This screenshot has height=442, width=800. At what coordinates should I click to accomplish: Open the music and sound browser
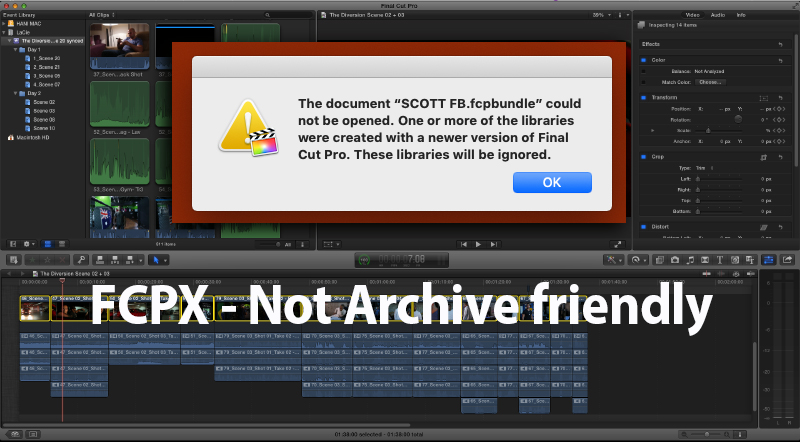click(x=690, y=260)
